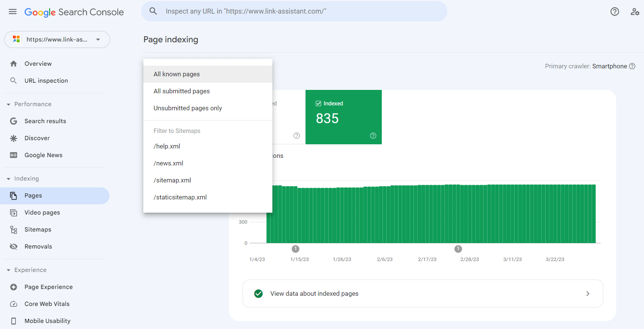Click help icon on the Not indexed card
This screenshot has height=329, width=644.
coord(297,136)
